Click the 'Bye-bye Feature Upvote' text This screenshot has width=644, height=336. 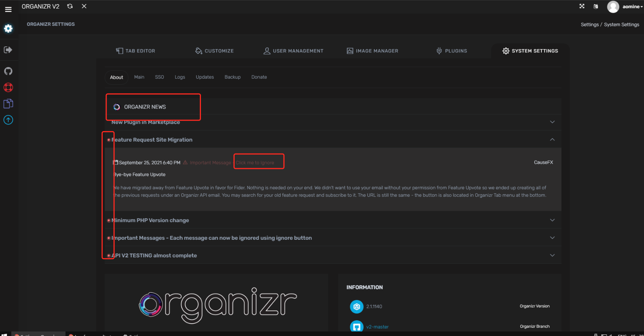point(140,175)
